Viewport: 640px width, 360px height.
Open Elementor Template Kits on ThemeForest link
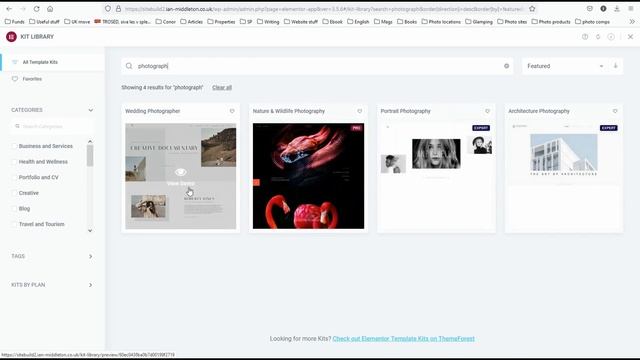click(x=403, y=338)
